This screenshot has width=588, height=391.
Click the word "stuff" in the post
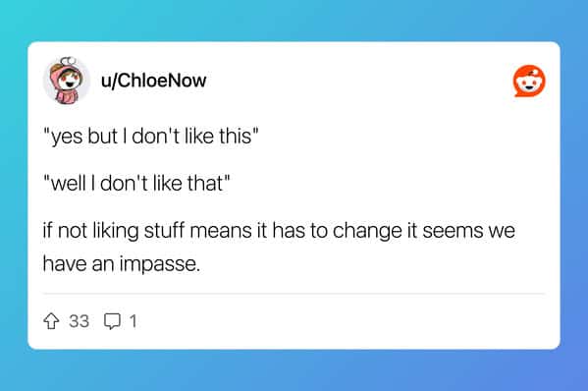[164, 231]
